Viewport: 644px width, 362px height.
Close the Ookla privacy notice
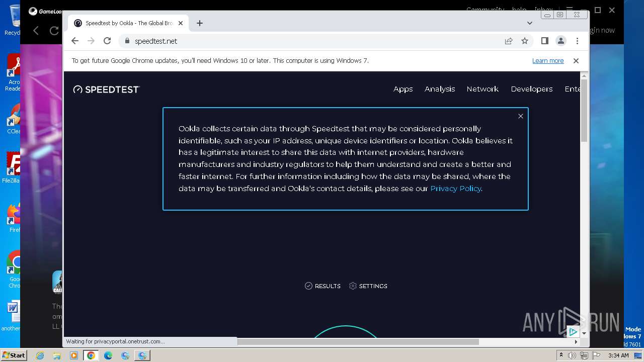(x=521, y=116)
